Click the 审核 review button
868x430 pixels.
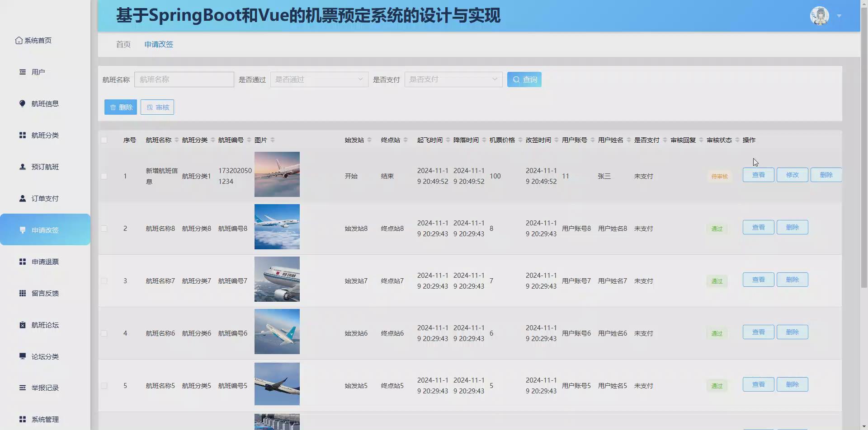tap(157, 107)
